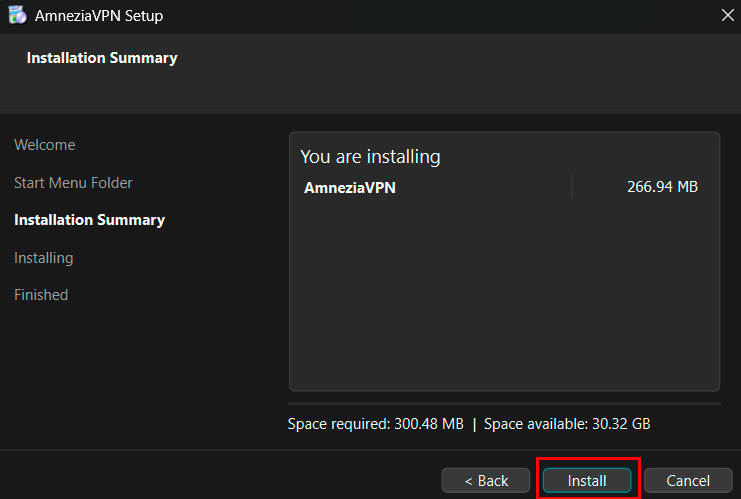Image resolution: width=741 pixels, height=499 pixels.
Task: Select the Welcome step in sidebar
Action: coord(44,145)
